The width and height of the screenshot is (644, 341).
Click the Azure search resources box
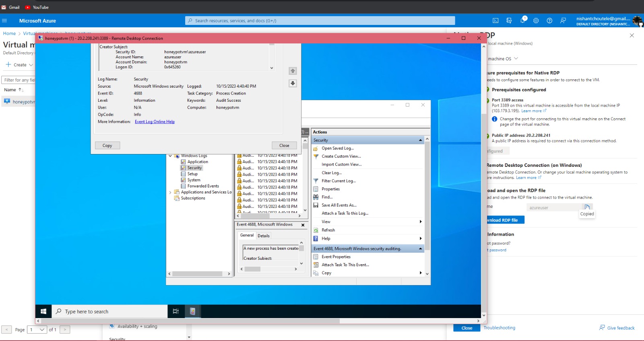pyautogui.click(x=320, y=21)
